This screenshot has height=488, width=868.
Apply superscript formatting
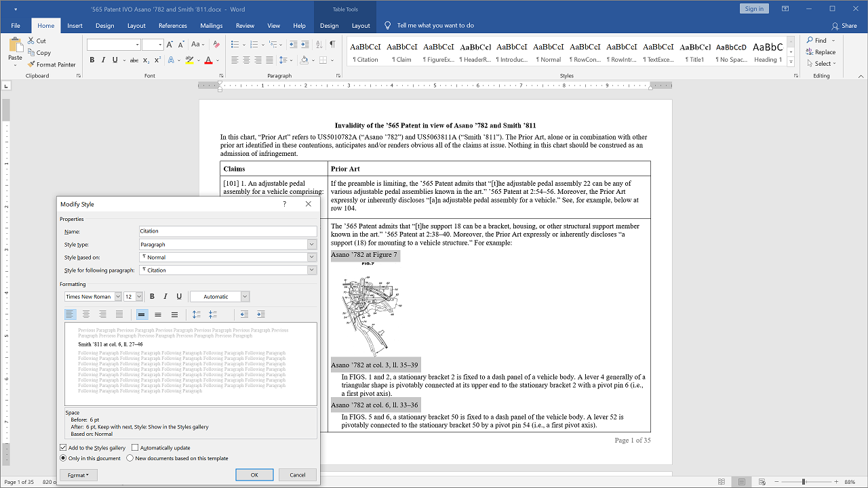(157, 60)
